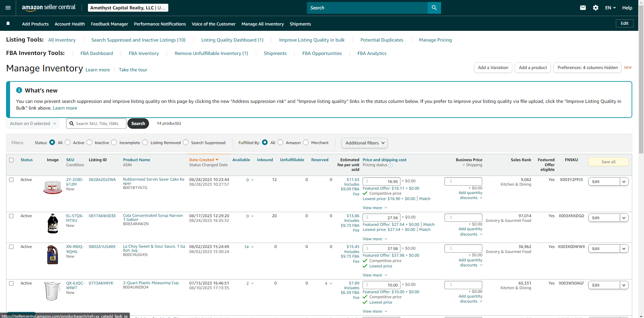Open Cola Concentrated Syrup product thumbnail
The height and width of the screenshot is (318, 644).
(53, 224)
